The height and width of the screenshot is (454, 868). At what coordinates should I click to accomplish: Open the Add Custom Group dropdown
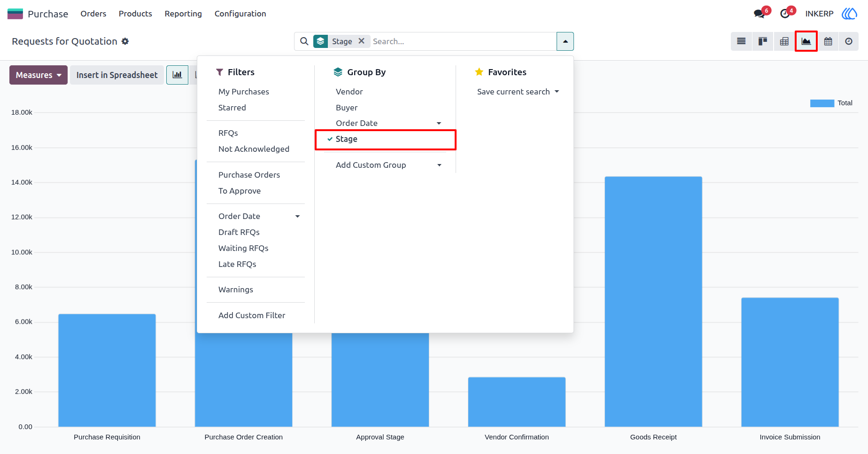click(385, 165)
